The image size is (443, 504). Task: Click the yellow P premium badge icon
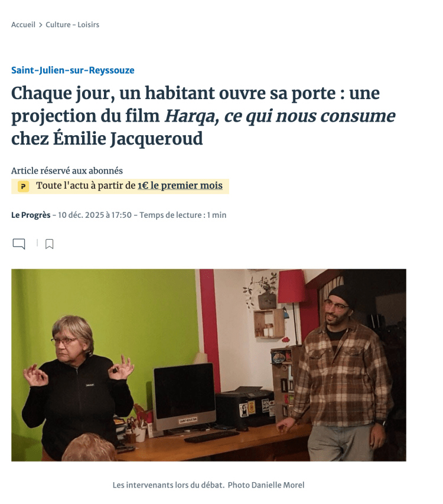23,186
